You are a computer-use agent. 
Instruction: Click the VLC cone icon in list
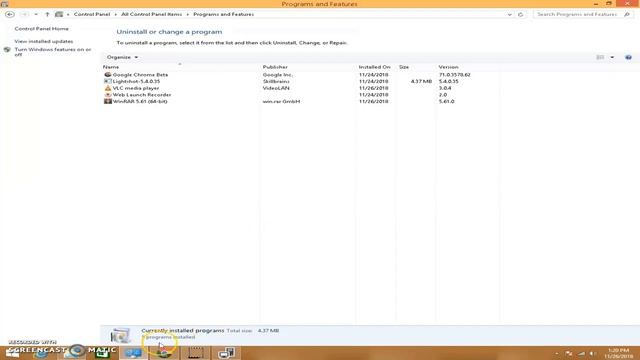(x=108, y=88)
